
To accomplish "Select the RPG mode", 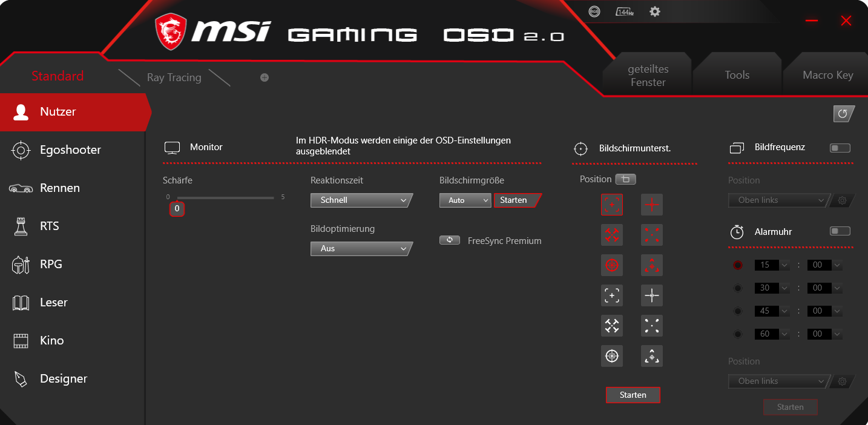I will click(x=72, y=265).
